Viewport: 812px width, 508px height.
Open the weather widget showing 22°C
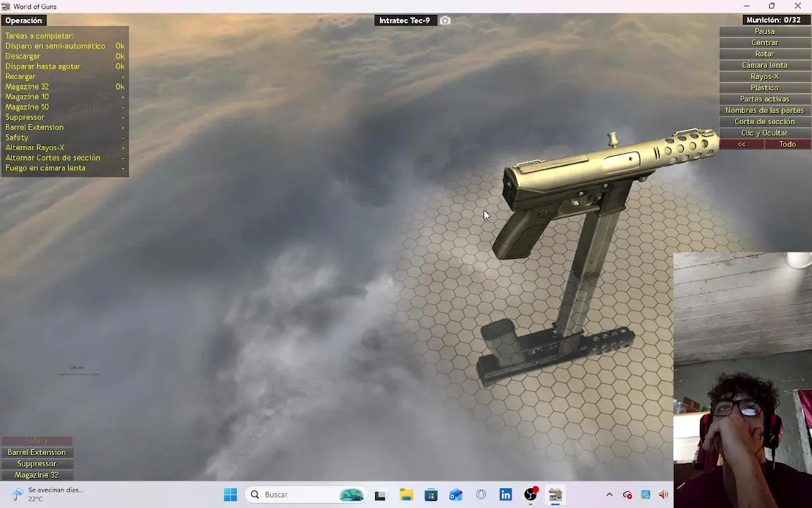47,494
